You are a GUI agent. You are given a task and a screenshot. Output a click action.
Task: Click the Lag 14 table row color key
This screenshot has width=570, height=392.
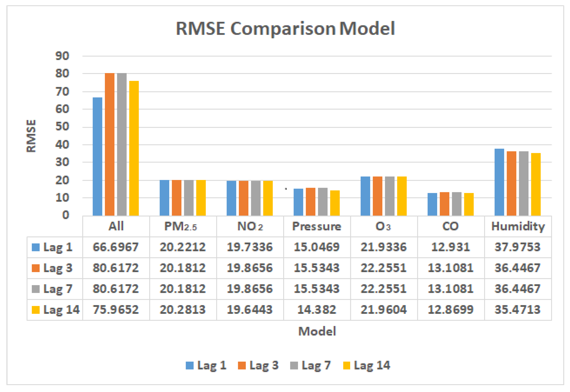tap(36, 310)
